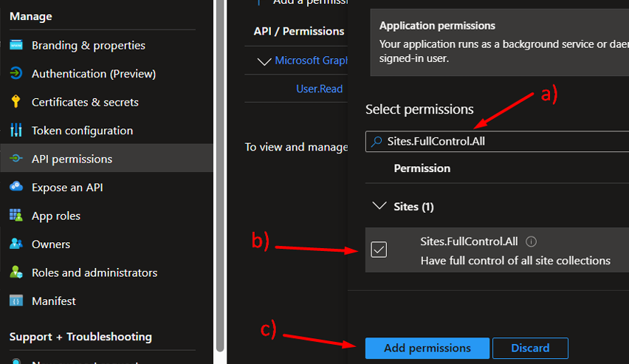This screenshot has height=364, width=629.
Task: Open Roles and administrators menu item
Action: (x=94, y=272)
